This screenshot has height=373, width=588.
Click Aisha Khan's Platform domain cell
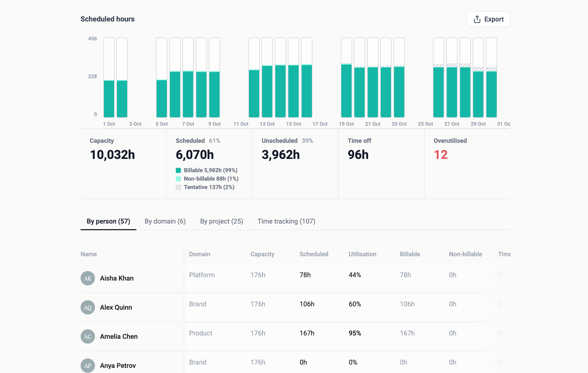point(202,275)
